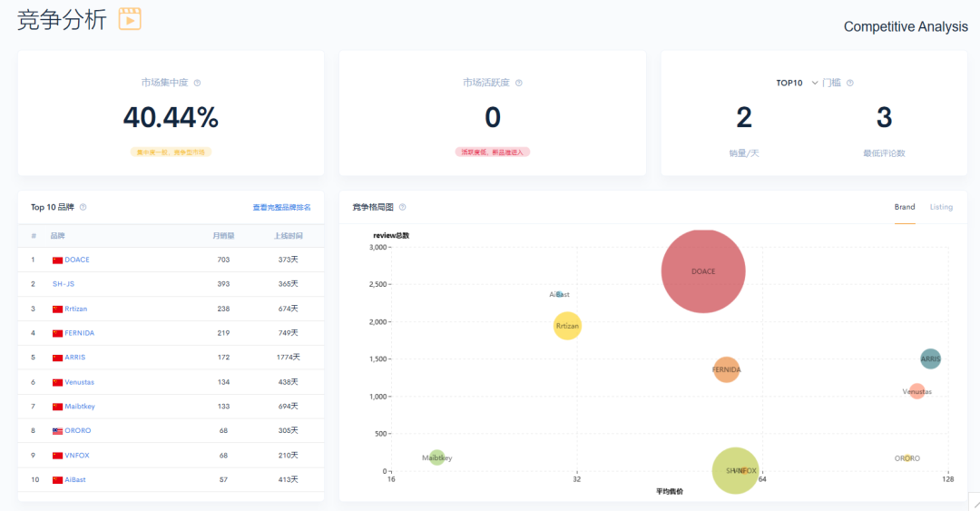Click the flag icon beside Rrtizan
The image size is (980, 511).
pyautogui.click(x=57, y=309)
